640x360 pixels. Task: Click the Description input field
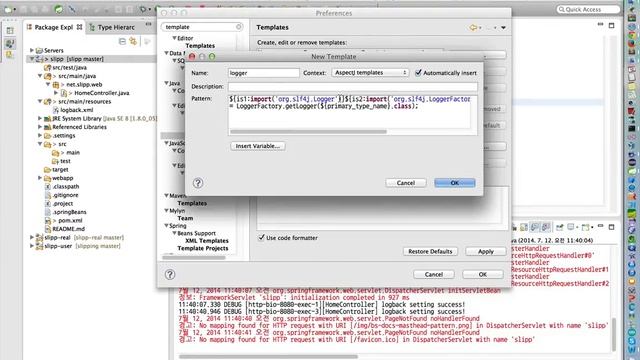click(353, 87)
